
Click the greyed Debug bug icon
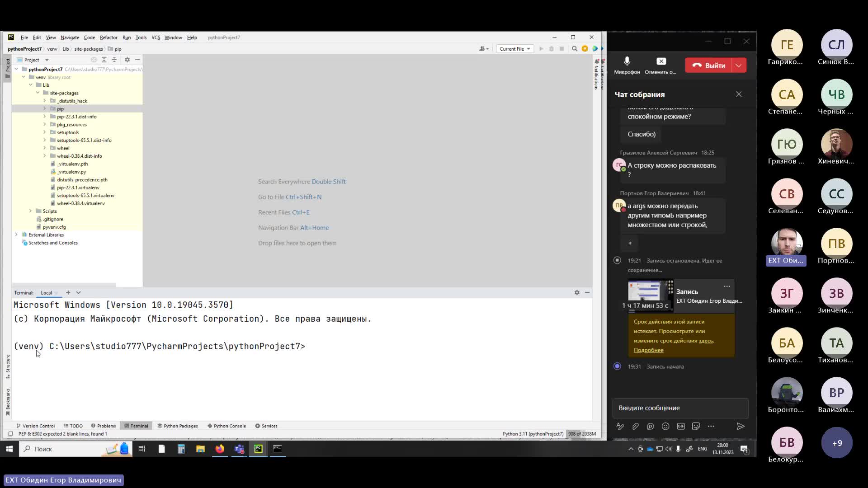pyautogui.click(x=551, y=49)
